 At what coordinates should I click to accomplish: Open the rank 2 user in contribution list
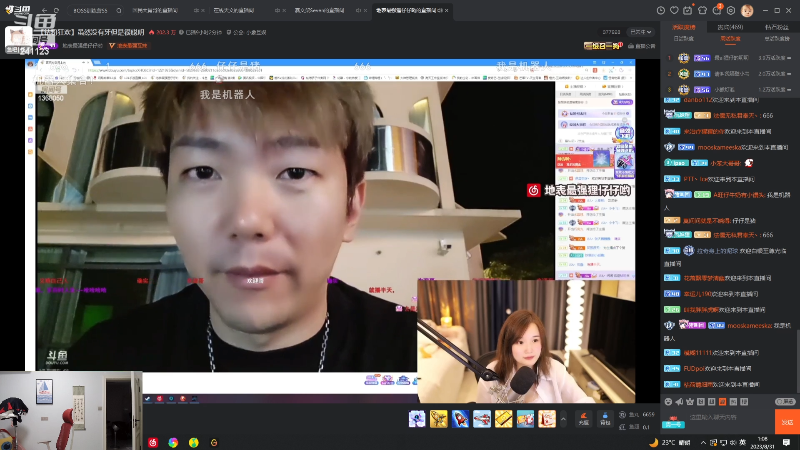point(730,74)
